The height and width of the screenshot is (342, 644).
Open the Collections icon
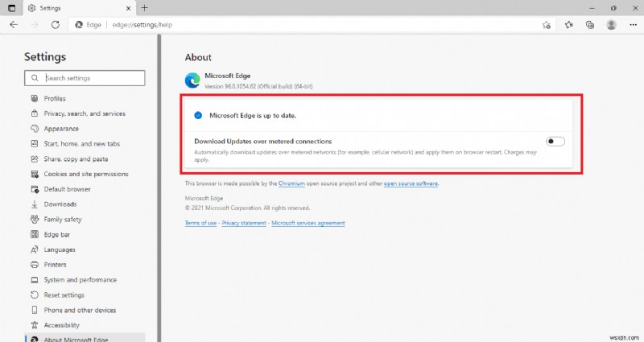(x=590, y=25)
